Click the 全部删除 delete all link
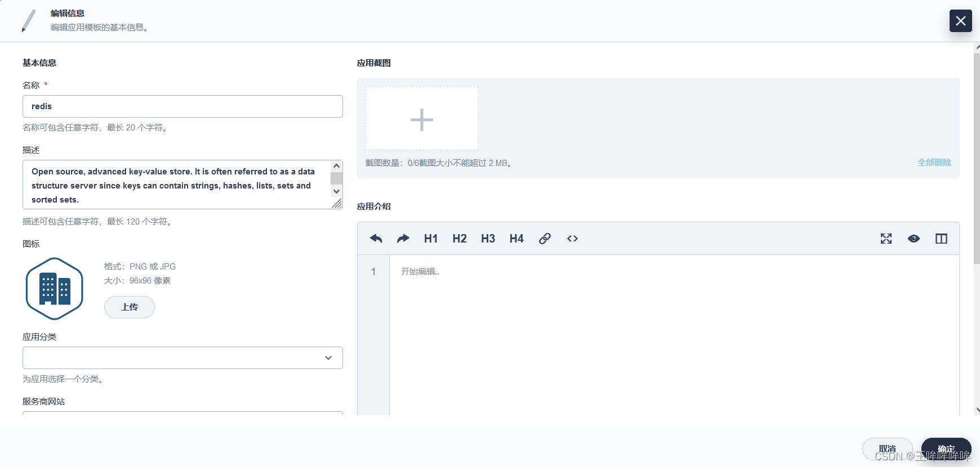 934,162
